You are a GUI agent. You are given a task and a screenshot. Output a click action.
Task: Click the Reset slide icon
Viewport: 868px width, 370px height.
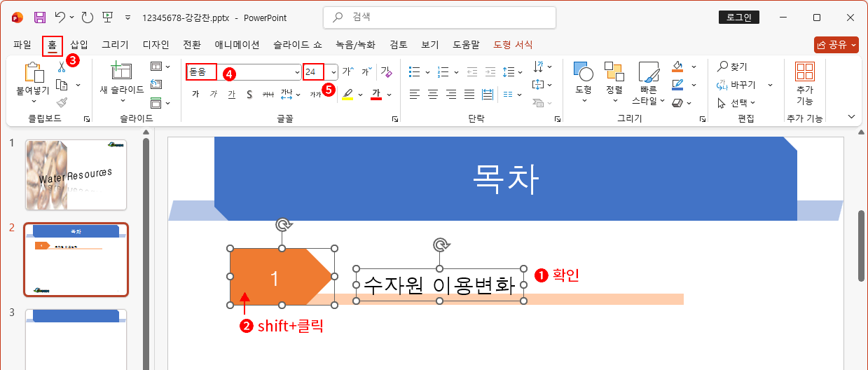tap(156, 85)
